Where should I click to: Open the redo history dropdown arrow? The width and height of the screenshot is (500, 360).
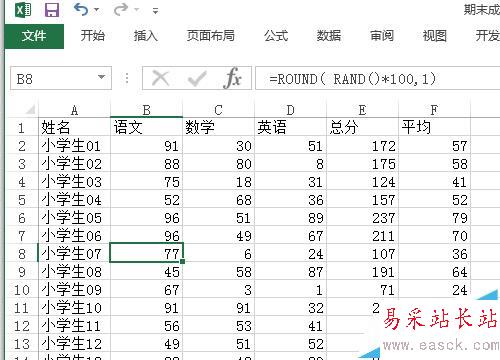pyautogui.click(x=137, y=10)
